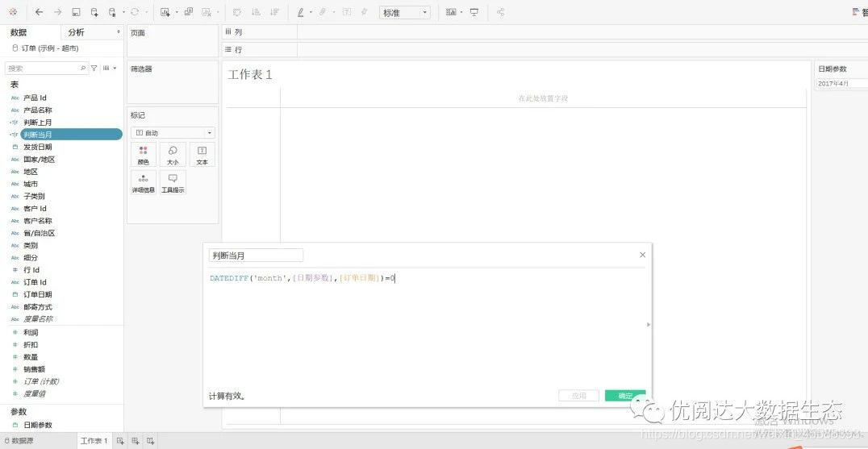Image resolution: width=868 pixels, height=449 pixels.
Task: Click the fix axes pin icon
Action: 365,11
